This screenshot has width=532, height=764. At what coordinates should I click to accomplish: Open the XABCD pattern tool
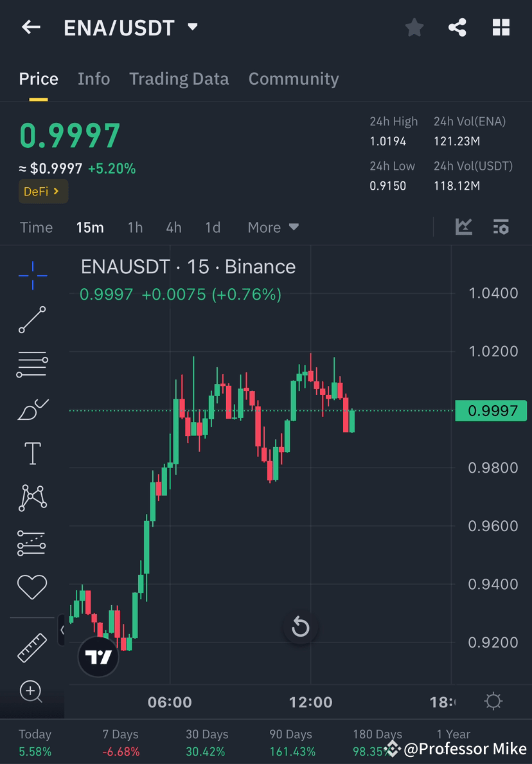point(32,497)
